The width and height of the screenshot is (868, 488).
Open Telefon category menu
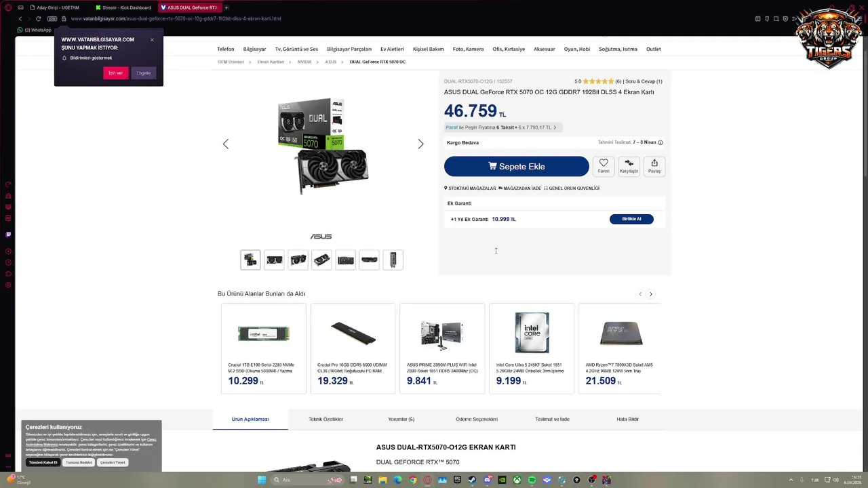225,49
